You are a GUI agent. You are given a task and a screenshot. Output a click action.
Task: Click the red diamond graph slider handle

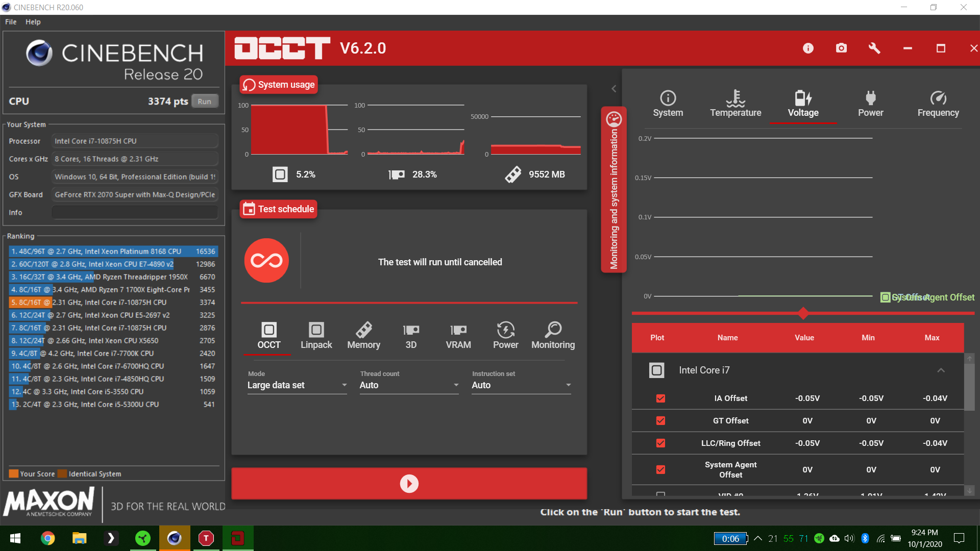coord(803,313)
